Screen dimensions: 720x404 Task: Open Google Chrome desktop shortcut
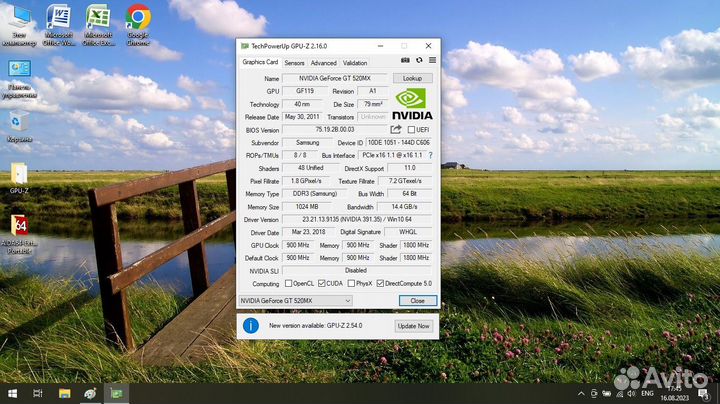point(138,25)
